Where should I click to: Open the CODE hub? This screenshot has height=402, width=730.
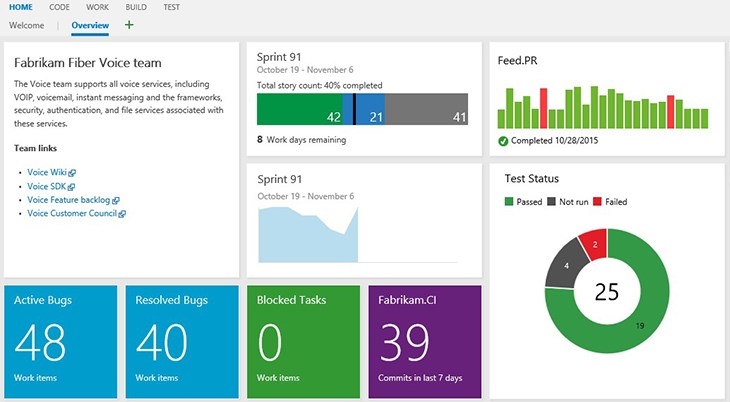tap(59, 7)
